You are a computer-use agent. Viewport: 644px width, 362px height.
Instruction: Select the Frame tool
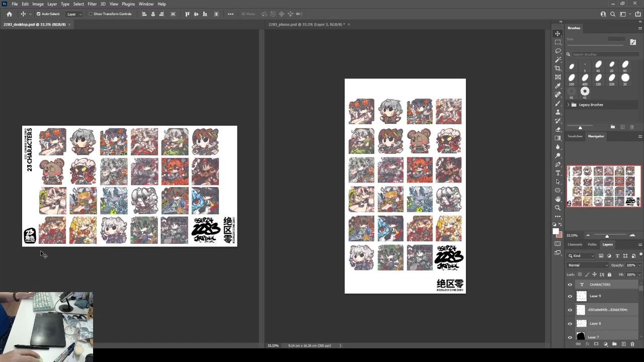557,77
